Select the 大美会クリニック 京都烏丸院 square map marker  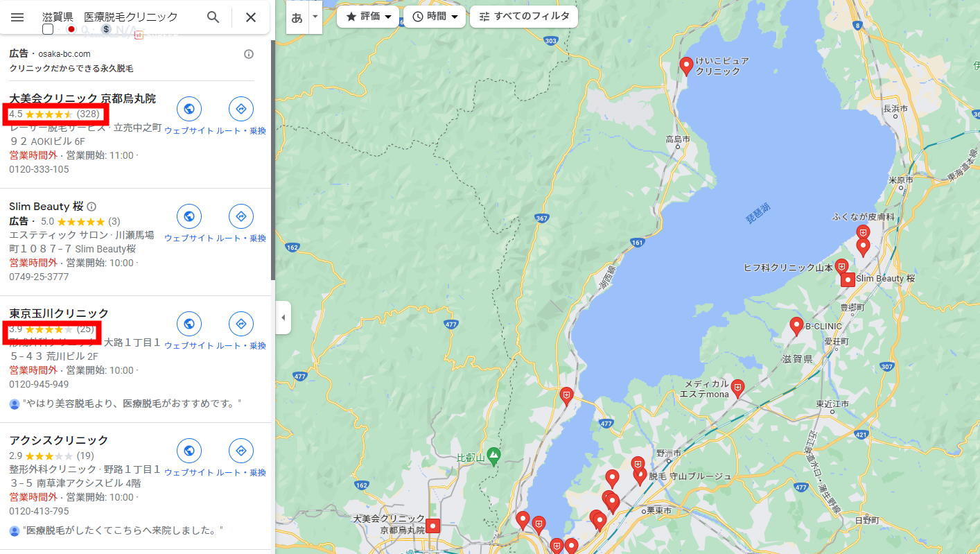(433, 526)
